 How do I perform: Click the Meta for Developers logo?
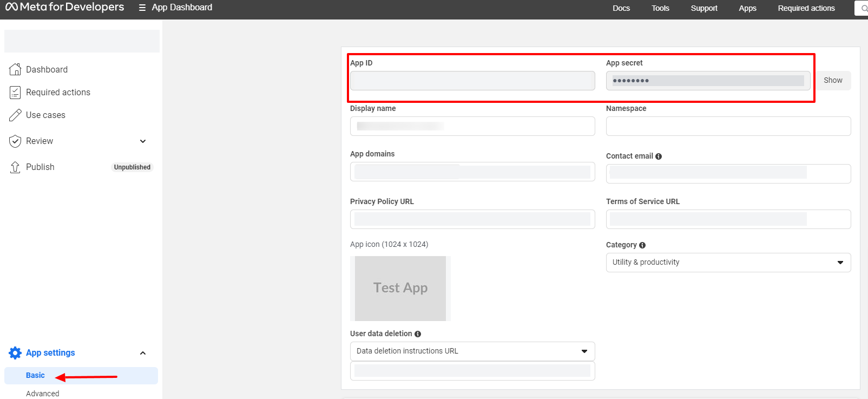[x=65, y=7]
